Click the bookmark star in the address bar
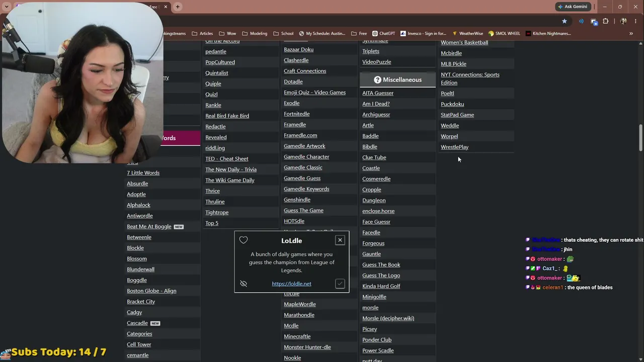Screen dimensions: 644x362 pyautogui.click(x=565, y=21)
